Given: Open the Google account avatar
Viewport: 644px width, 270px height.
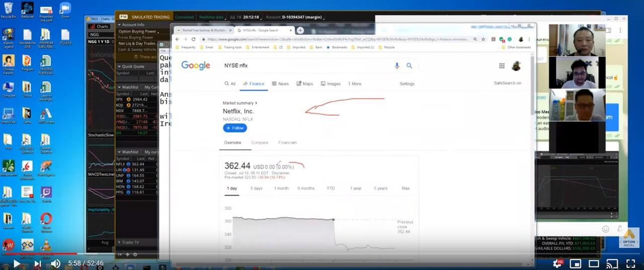Looking at the screenshot, I should point(516,65).
